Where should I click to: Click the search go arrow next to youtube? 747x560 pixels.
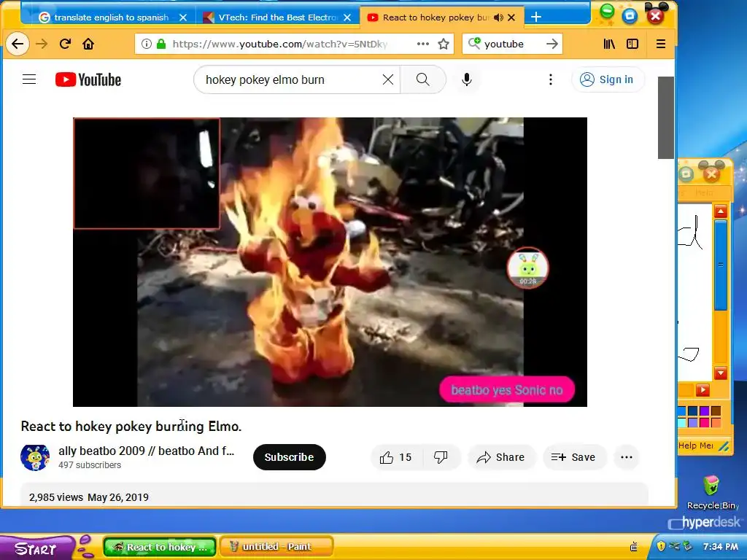(551, 44)
